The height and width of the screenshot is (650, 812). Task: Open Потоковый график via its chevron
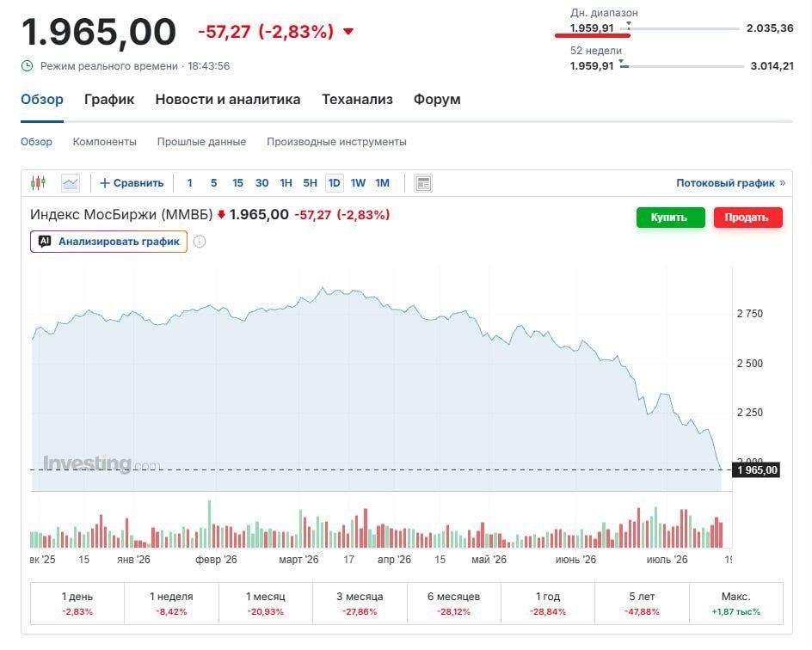pyautogui.click(x=783, y=182)
